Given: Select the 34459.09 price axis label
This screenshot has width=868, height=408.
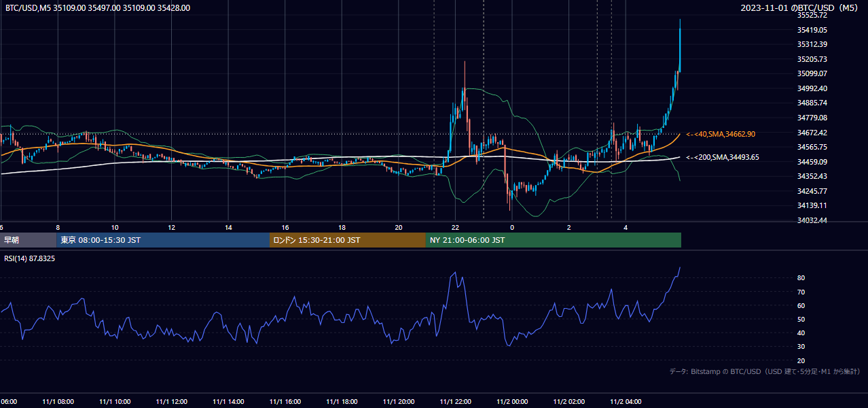Looking at the screenshot, I should click(x=812, y=162).
